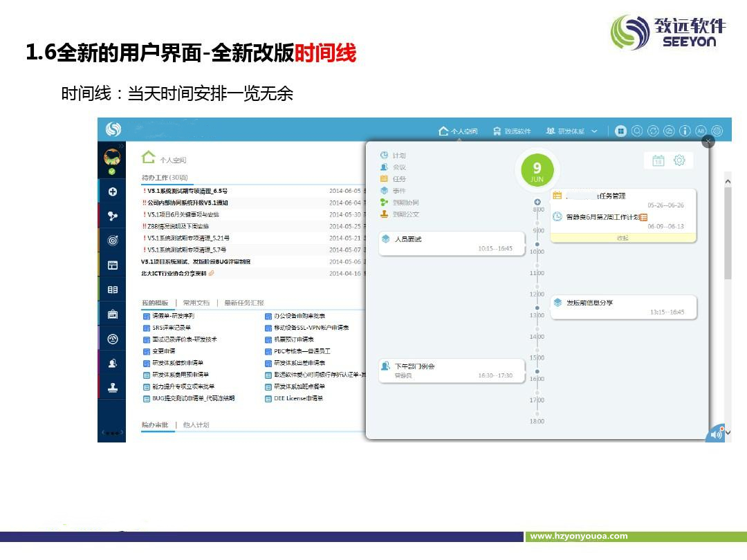This screenshot has height=560, width=747.
Task: Click the add marker at timeline top
Action: click(x=537, y=202)
